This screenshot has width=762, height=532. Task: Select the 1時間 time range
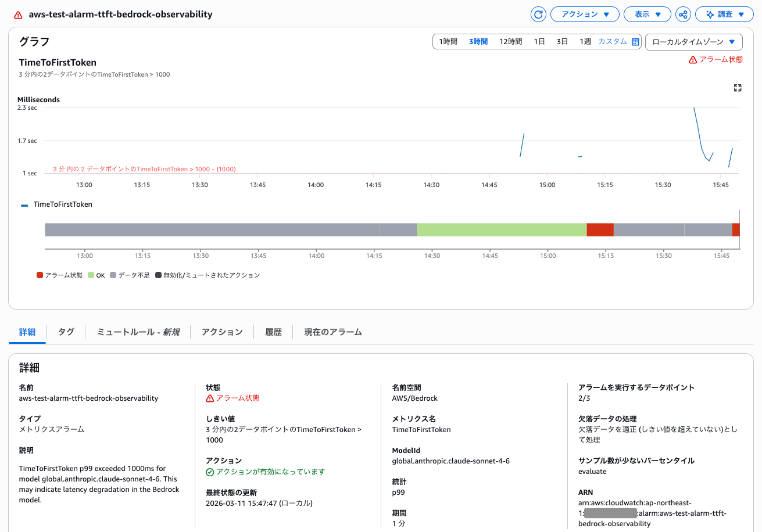click(449, 41)
